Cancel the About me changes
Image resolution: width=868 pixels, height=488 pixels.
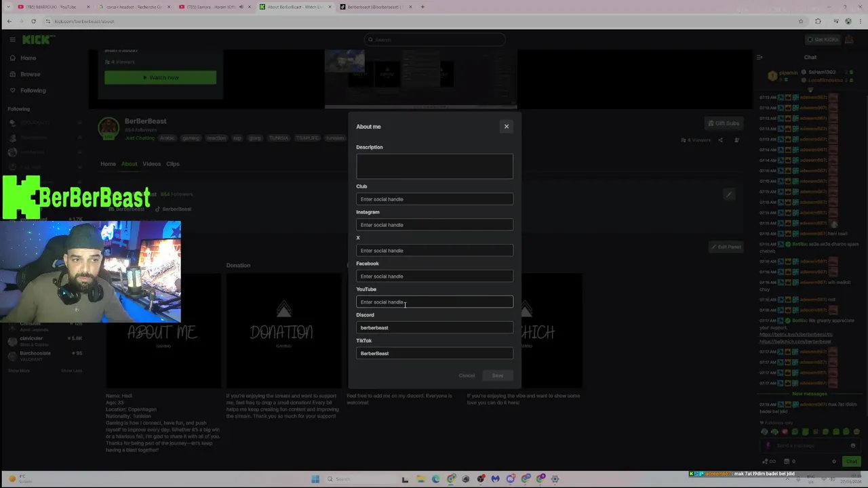click(467, 375)
